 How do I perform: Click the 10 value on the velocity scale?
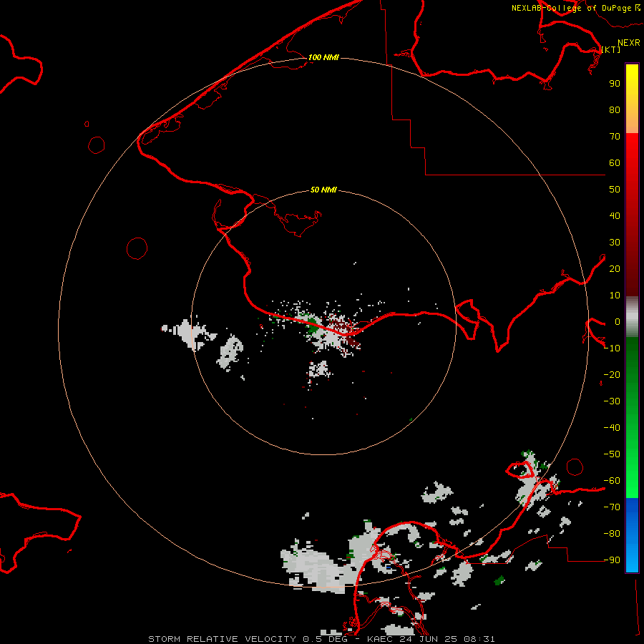coord(615,296)
